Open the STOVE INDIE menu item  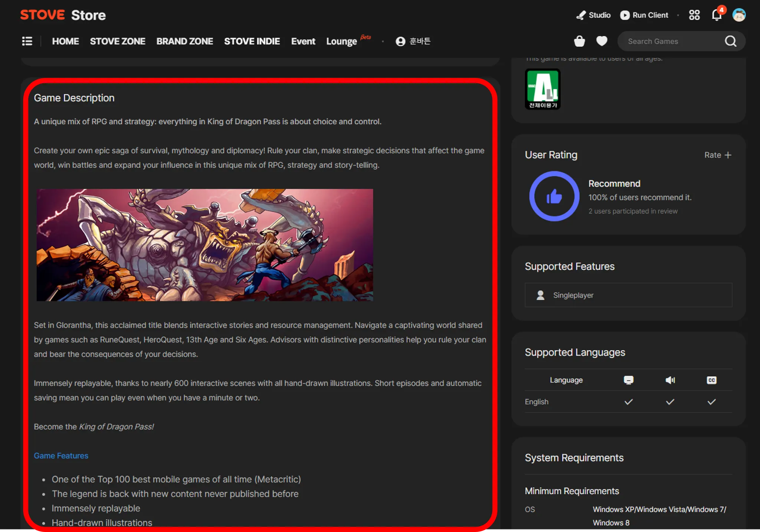coord(252,41)
